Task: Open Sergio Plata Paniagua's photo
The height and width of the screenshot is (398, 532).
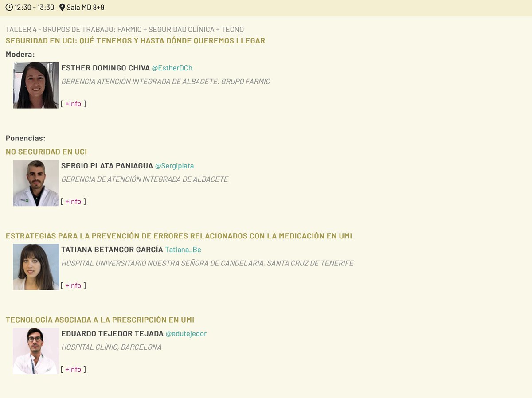Action: pos(36,183)
